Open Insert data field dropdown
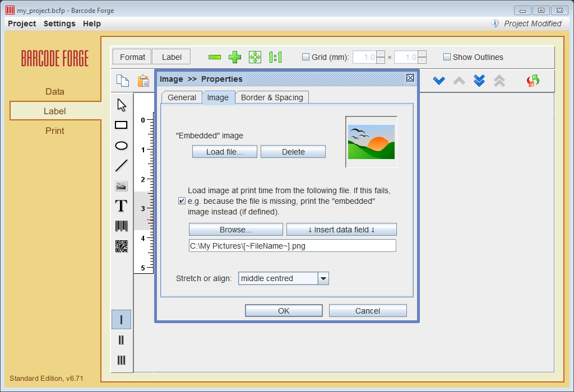574x392 pixels. 341,230
